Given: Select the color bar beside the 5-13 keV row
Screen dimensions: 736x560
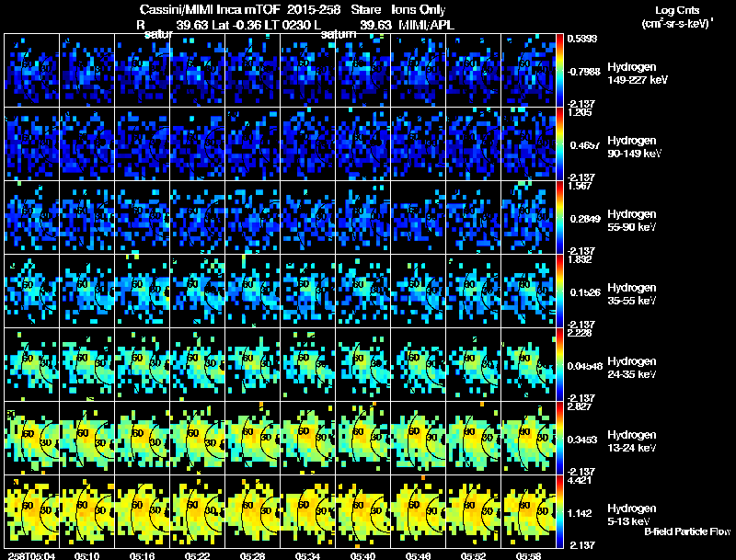Looking at the screenshot, I should click(559, 511).
